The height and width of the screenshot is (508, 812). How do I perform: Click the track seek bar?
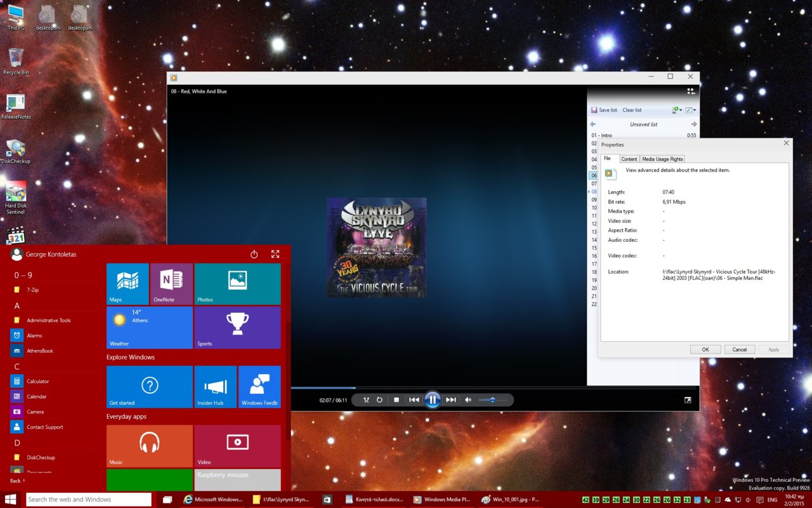coord(495,387)
